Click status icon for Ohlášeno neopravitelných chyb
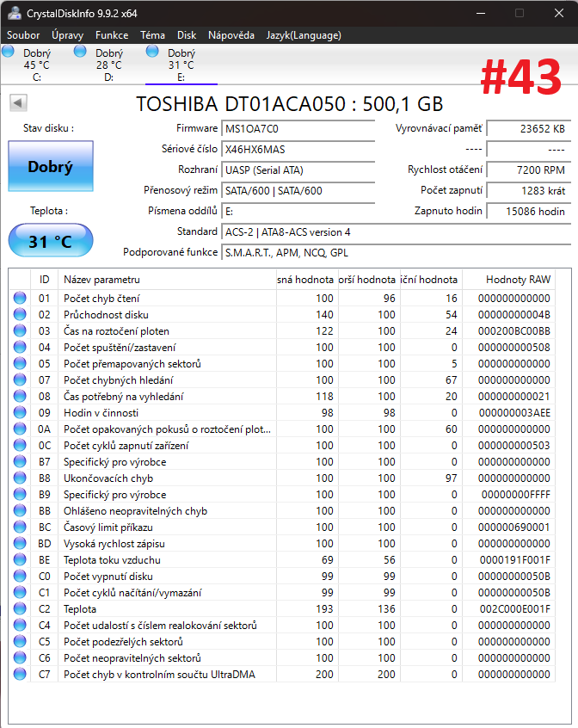Viewport: 578px width, 728px height. coord(20,510)
